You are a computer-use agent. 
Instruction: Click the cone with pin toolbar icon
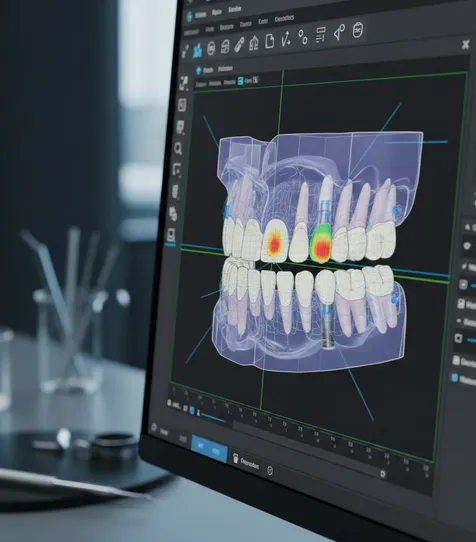[x=339, y=32]
